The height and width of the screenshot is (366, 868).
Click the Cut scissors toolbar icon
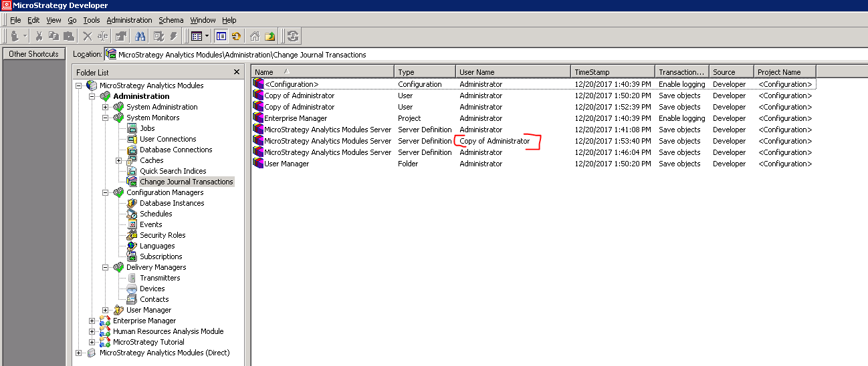tap(39, 36)
